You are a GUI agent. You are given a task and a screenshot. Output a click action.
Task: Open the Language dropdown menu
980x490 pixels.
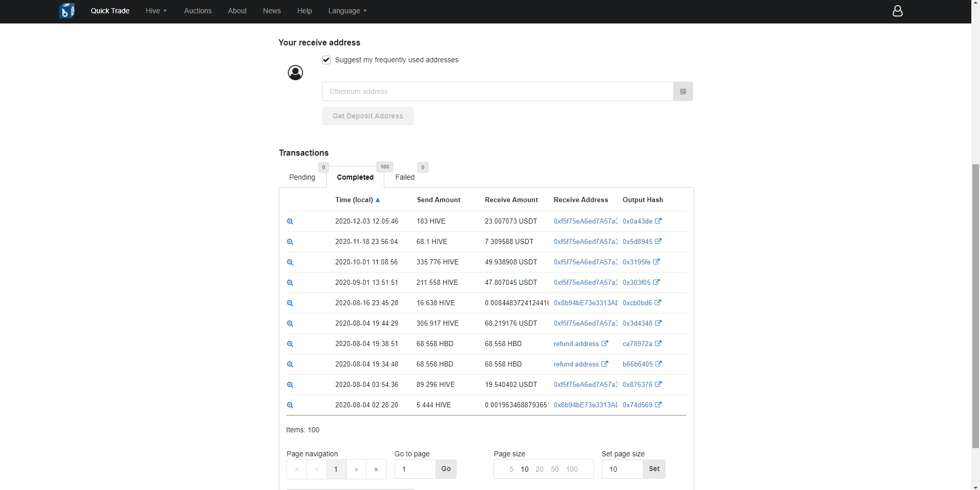pos(347,11)
